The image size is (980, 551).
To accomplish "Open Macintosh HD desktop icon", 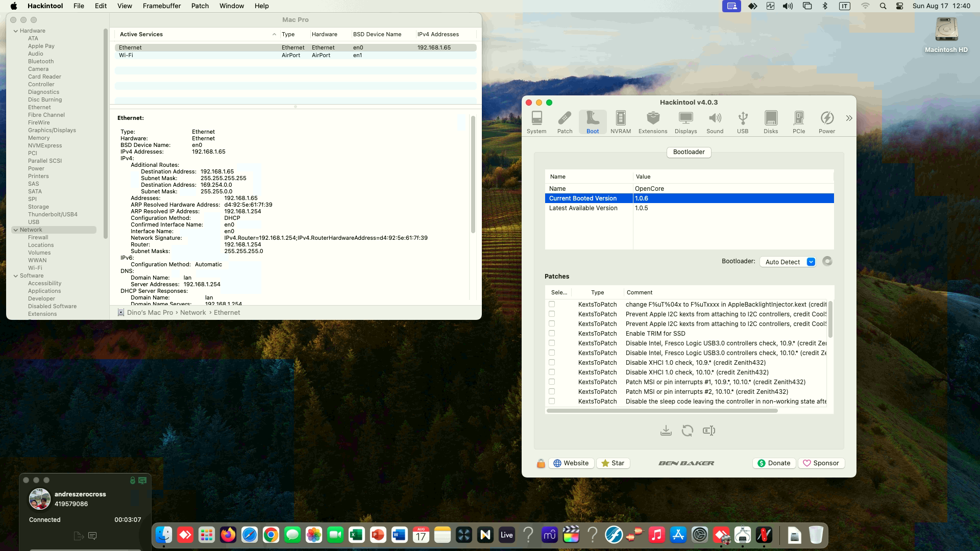I will 946,35.
